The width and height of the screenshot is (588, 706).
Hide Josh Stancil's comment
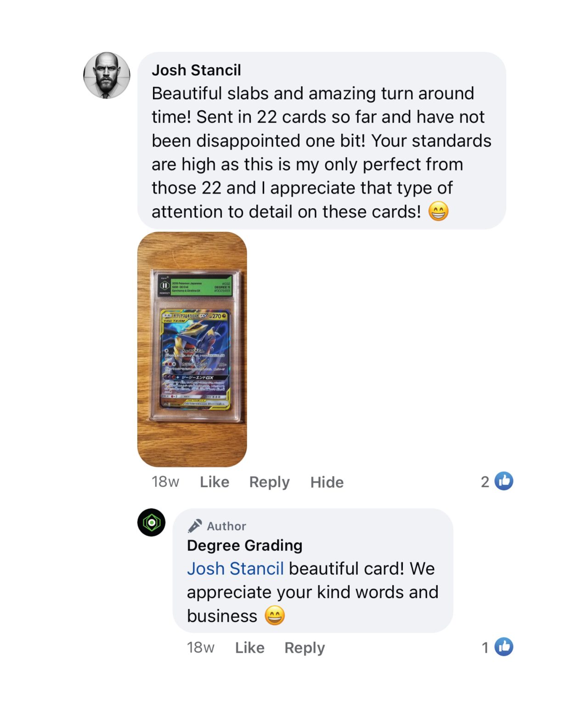pyautogui.click(x=327, y=482)
